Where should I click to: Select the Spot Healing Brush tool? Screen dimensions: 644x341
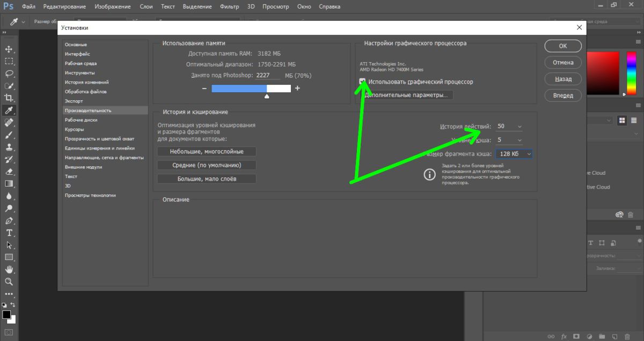[x=9, y=122]
